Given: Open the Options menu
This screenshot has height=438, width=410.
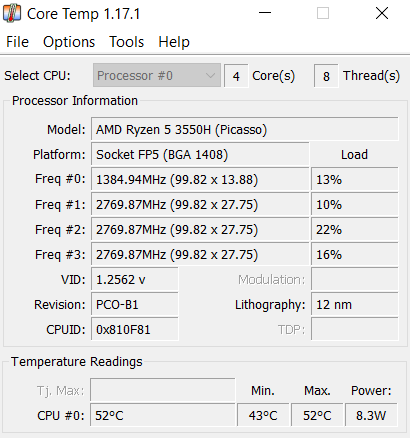Looking at the screenshot, I should [69, 42].
